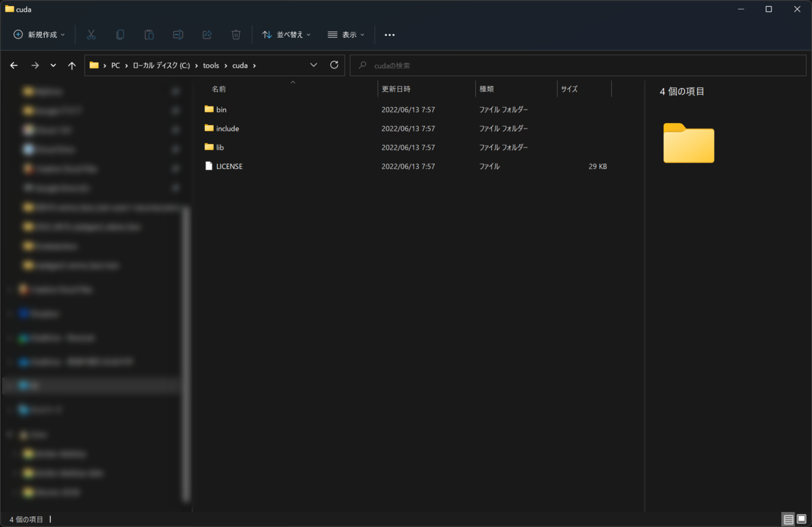Open the 新規作成 (new item) menu
Viewport: 812px width, 527px height.
(x=39, y=35)
